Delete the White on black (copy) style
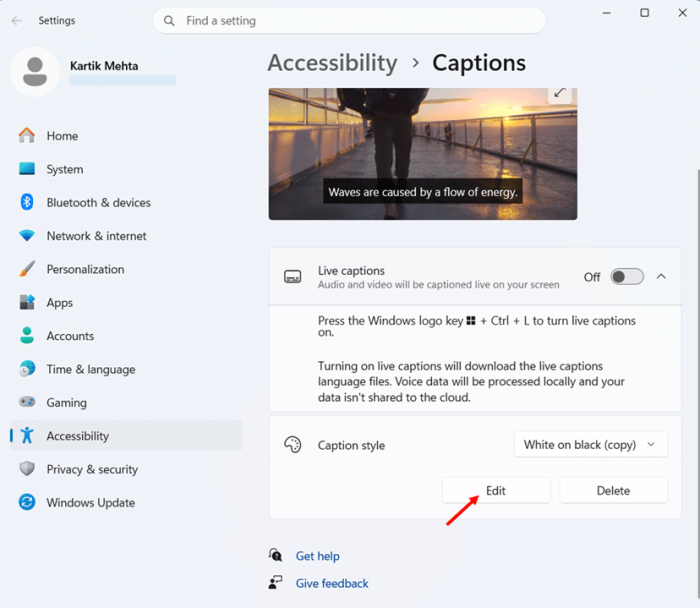 [613, 490]
